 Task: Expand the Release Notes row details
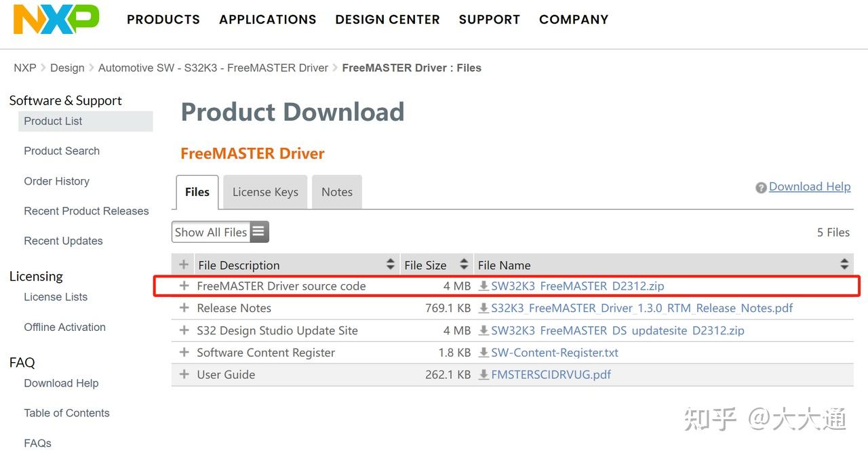coord(184,308)
